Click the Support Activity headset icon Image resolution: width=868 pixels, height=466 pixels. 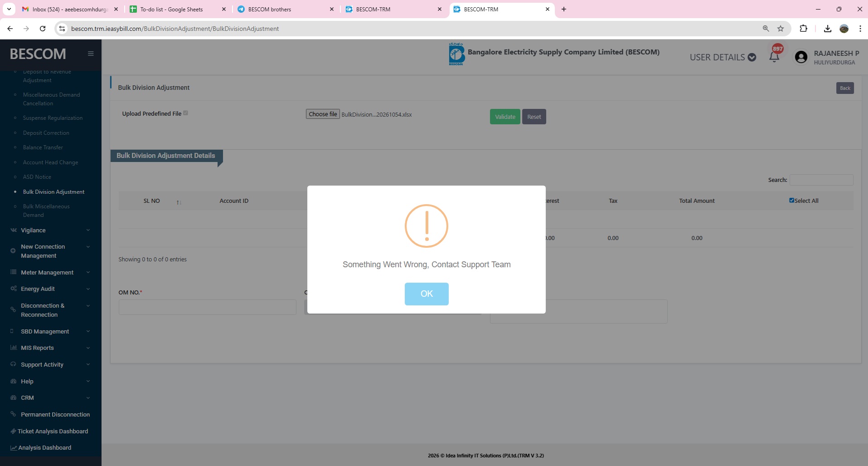pos(14,364)
